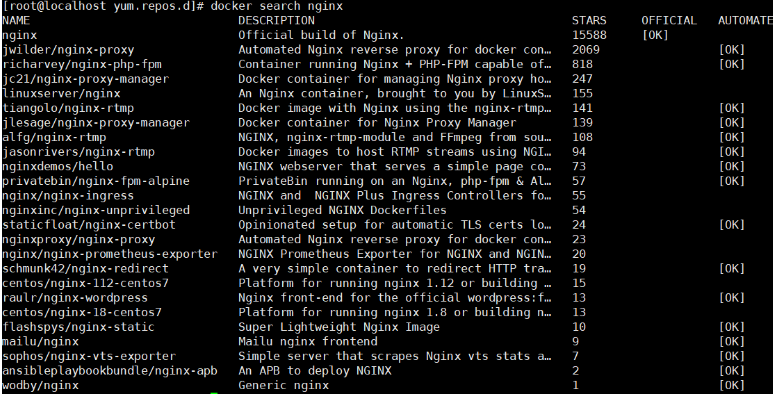Viewport: 773px width, 395px height.
Task: Click the NAME column header
Action: [x=16, y=21]
